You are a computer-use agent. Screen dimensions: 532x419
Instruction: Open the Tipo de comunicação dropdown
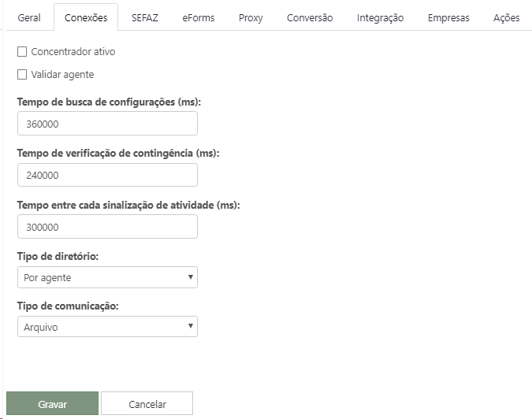click(107, 327)
